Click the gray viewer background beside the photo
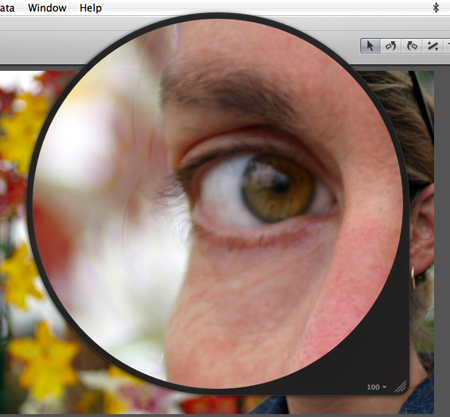This screenshot has height=417, width=450. coord(442,233)
